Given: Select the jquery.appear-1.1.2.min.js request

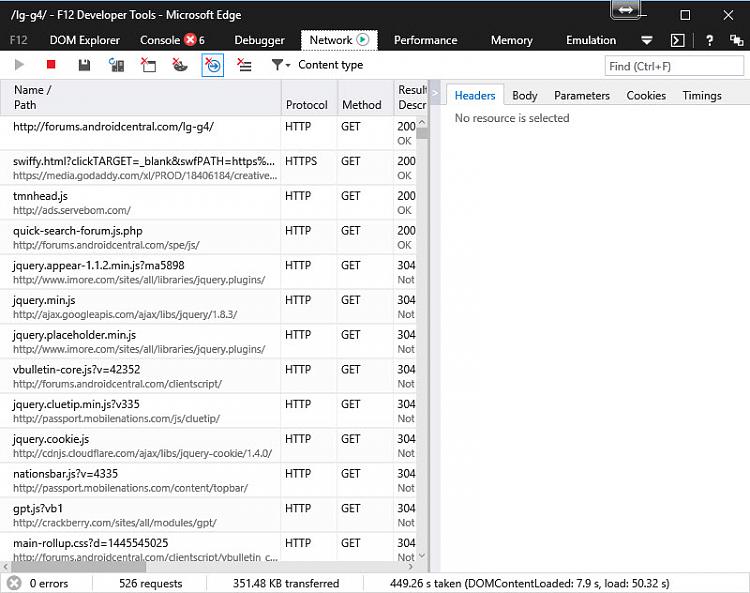Looking at the screenshot, I should (208, 272).
